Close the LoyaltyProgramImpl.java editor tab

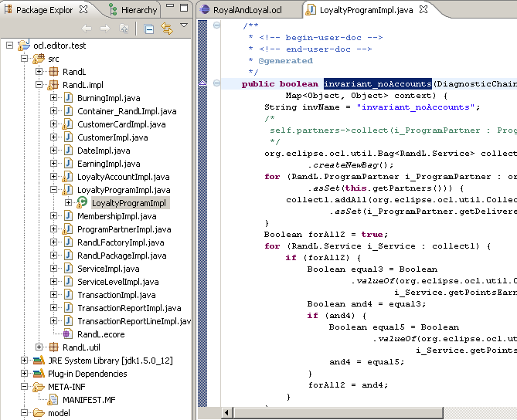[423, 9]
